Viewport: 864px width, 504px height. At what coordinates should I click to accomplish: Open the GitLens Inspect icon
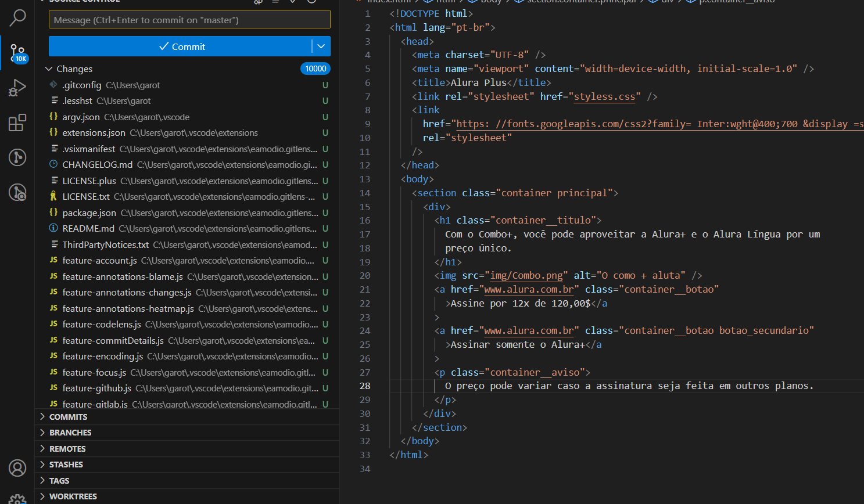click(x=17, y=192)
